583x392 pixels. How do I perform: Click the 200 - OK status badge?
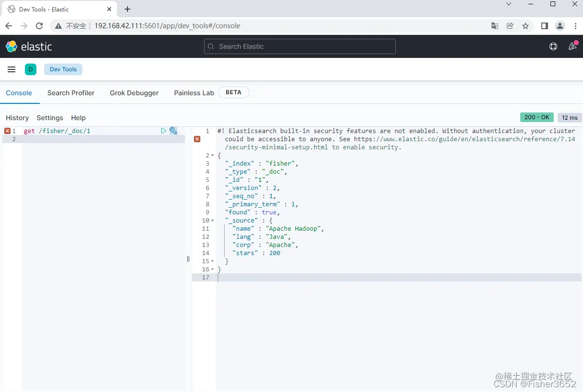click(537, 117)
